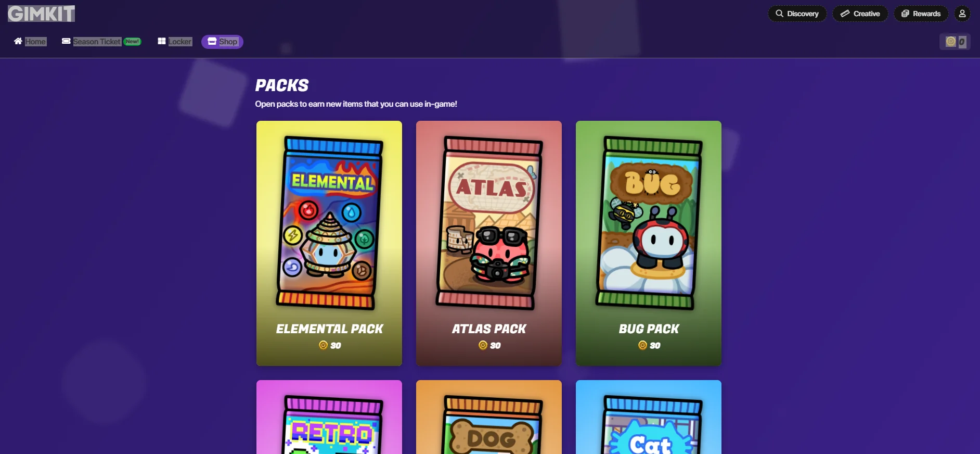
Task: Open the Rewards page
Action: 921,14
